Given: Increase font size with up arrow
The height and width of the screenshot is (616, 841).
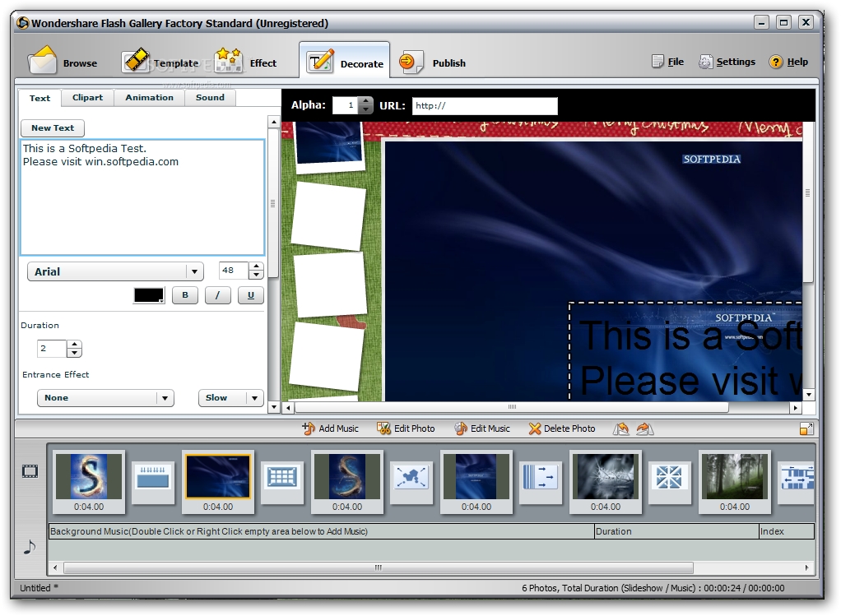Looking at the screenshot, I should pyautogui.click(x=257, y=266).
